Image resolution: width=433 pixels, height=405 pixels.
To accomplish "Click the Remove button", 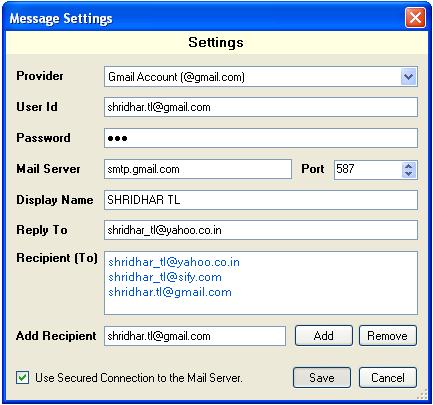I will click(x=388, y=336).
